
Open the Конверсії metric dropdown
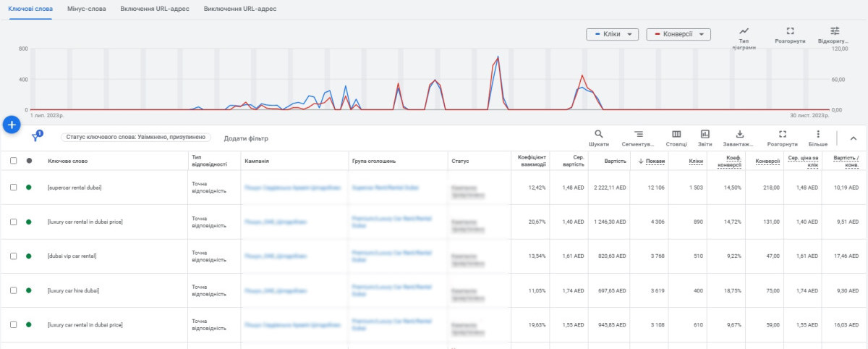coord(678,35)
